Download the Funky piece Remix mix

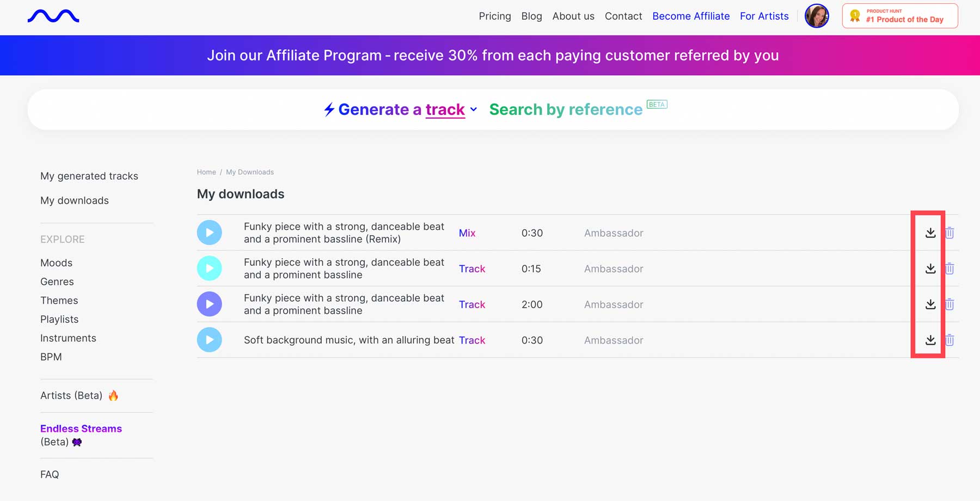(x=930, y=233)
